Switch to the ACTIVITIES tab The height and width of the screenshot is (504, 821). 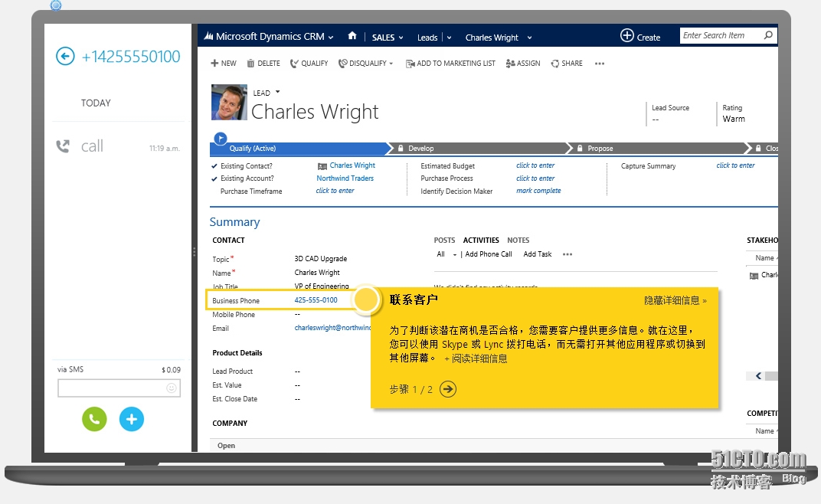click(x=481, y=240)
